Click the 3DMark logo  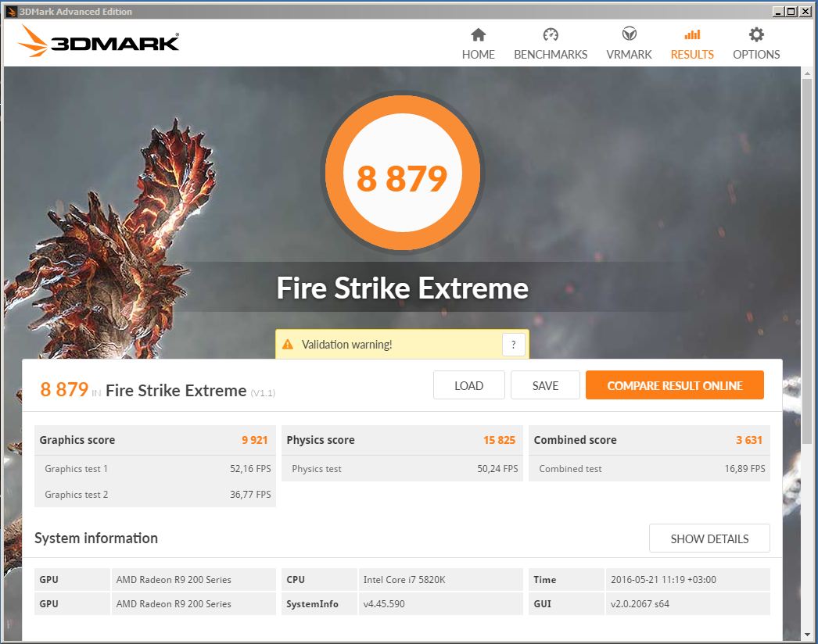coord(98,41)
